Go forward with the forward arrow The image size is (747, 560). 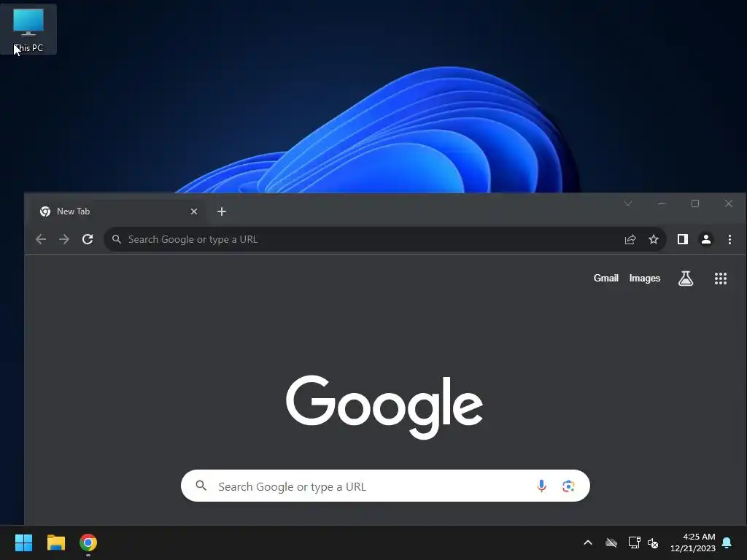pos(64,239)
